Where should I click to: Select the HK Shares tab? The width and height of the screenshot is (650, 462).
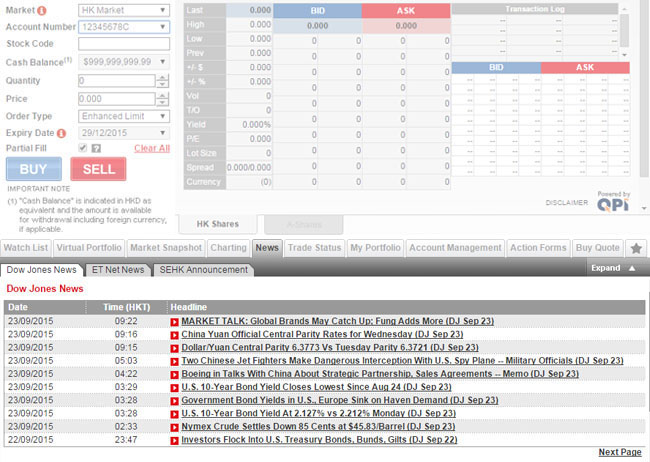pyautogui.click(x=218, y=224)
